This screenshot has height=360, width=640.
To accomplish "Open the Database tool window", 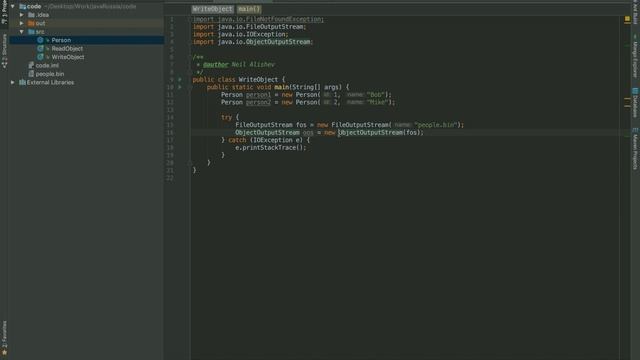I will point(635,104).
